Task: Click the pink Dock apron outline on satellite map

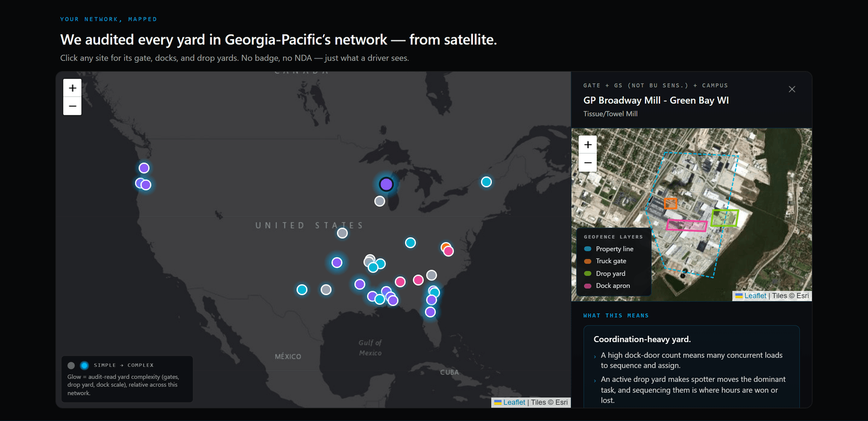Action: tap(687, 225)
